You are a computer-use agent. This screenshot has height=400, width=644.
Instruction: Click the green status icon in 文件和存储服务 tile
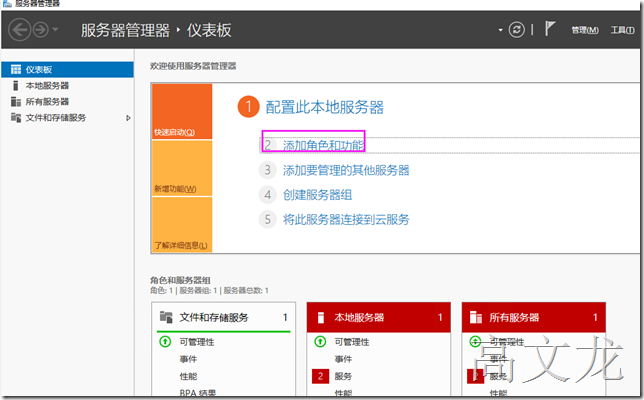tap(165, 341)
